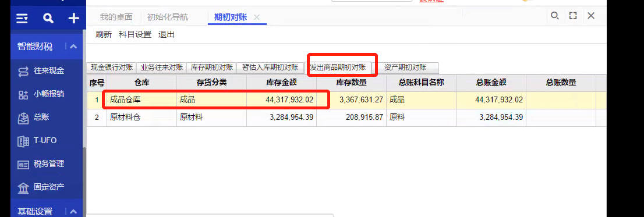Click 退出 toolbar button
The image size is (644, 217).
point(167,35)
